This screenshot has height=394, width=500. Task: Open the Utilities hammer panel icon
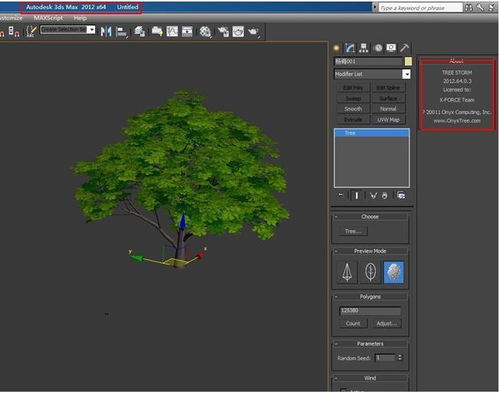point(404,48)
